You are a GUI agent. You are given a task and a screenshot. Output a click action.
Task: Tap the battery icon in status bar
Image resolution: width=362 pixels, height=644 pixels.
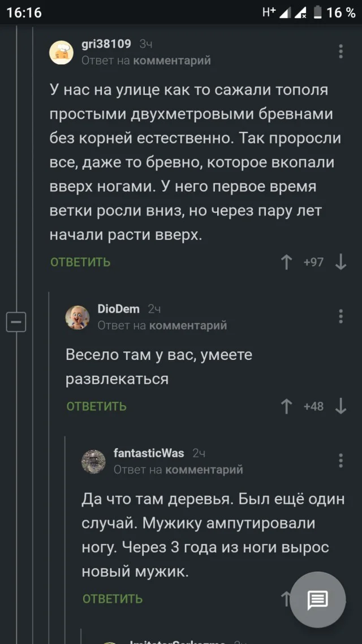[318, 12]
